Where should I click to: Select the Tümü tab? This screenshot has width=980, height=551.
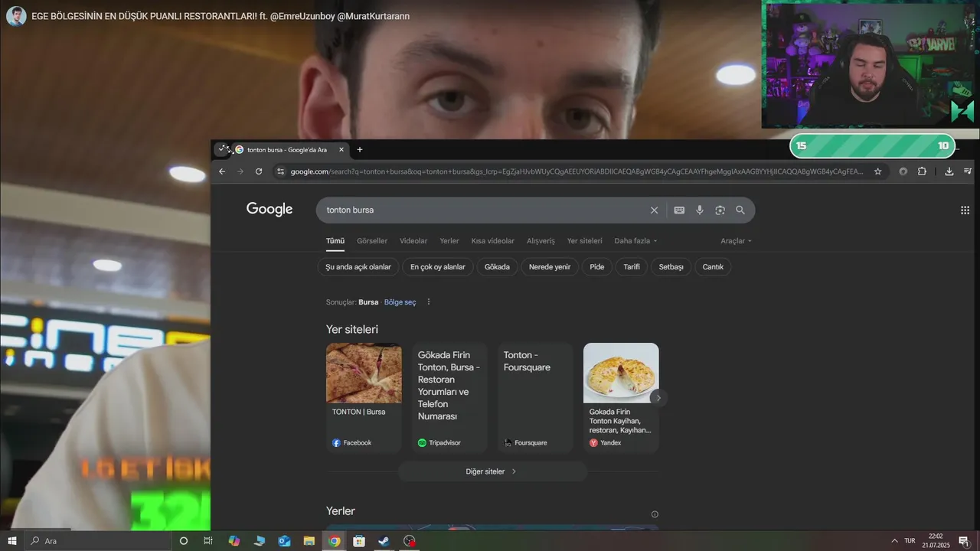tap(335, 241)
